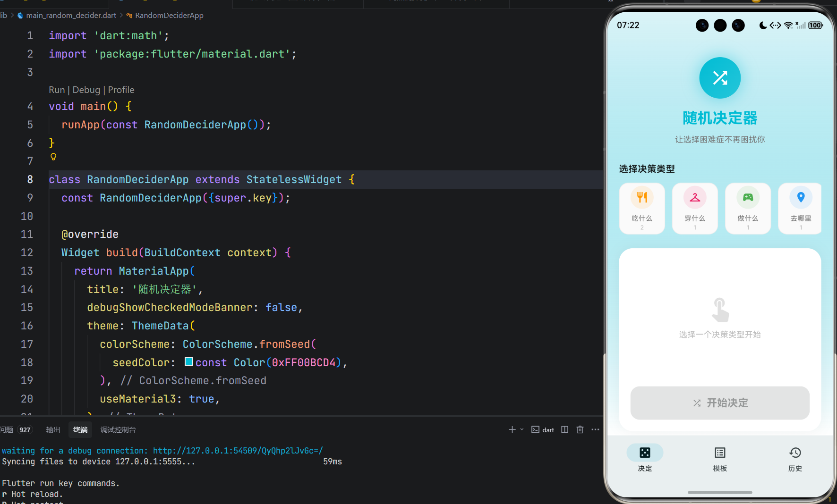Open the 输出 output panel tab

click(x=53, y=430)
